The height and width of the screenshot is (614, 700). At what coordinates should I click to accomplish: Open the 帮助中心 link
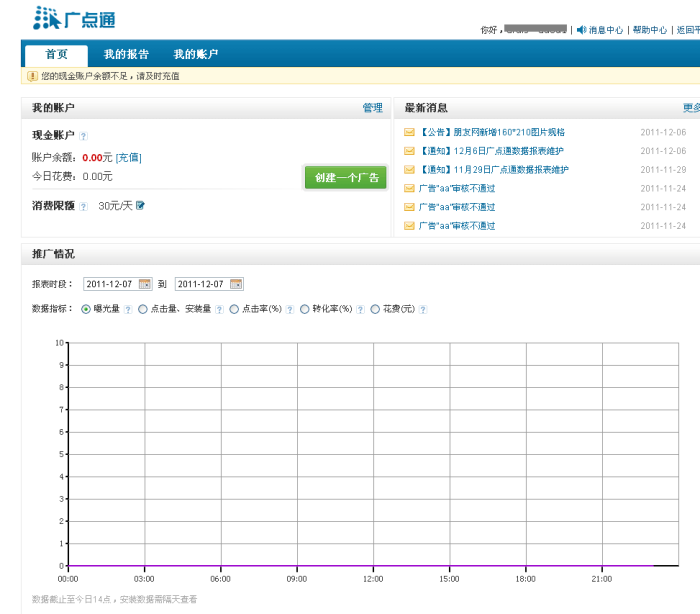649,30
